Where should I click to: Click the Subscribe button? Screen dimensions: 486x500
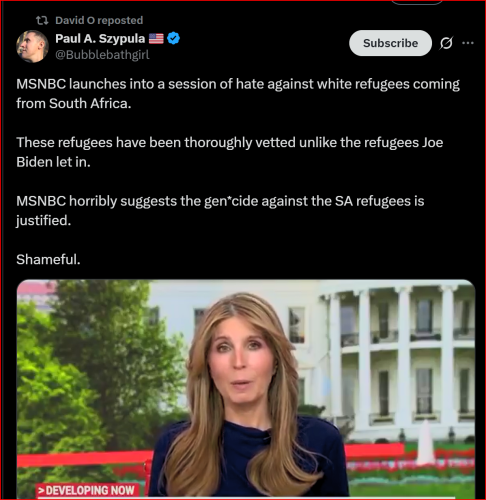click(x=390, y=43)
